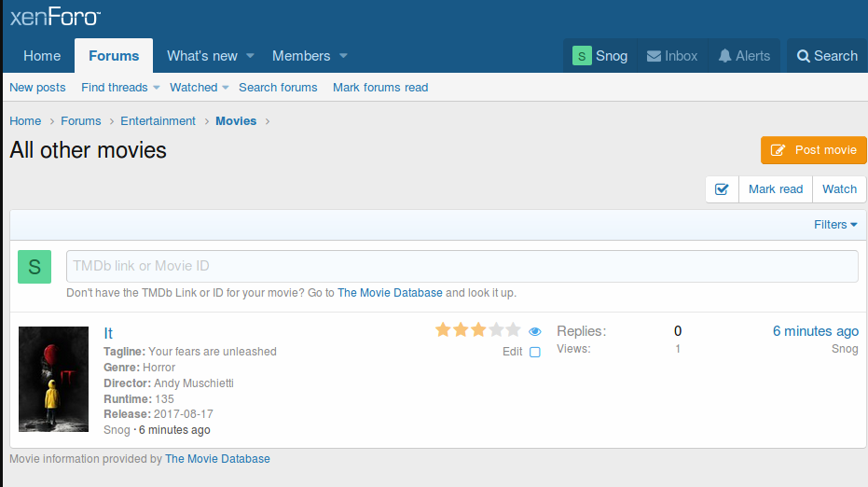This screenshot has height=487, width=868.
Task: Open the Members tab
Action: (301, 56)
